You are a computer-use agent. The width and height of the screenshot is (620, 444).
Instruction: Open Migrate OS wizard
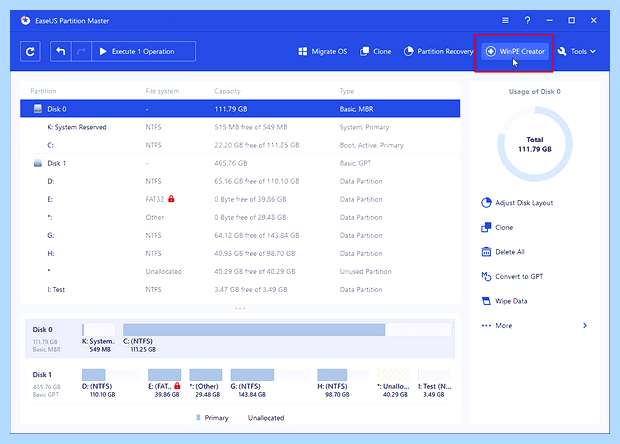coord(323,51)
